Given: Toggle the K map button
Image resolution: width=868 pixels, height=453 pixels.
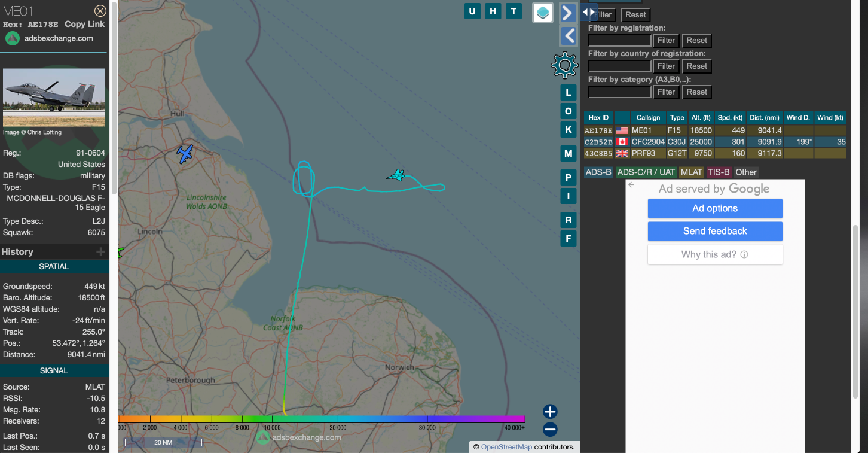Looking at the screenshot, I should [x=569, y=130].
